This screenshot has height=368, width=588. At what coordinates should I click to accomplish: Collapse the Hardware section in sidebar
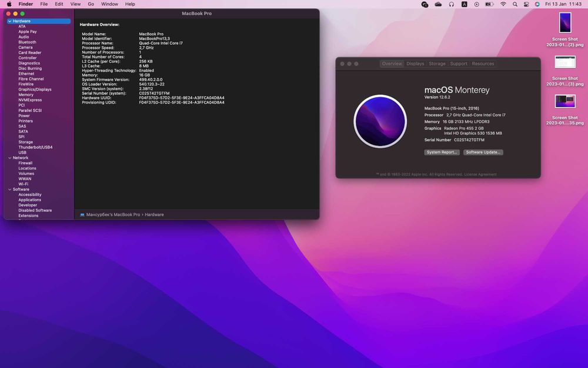click(x=10, y=21)
